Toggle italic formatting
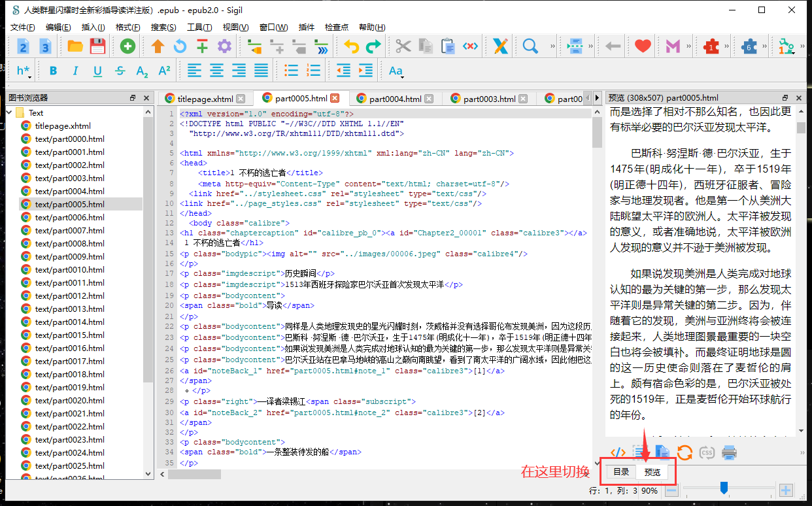812x506 pixels. (x=75, y=71)
